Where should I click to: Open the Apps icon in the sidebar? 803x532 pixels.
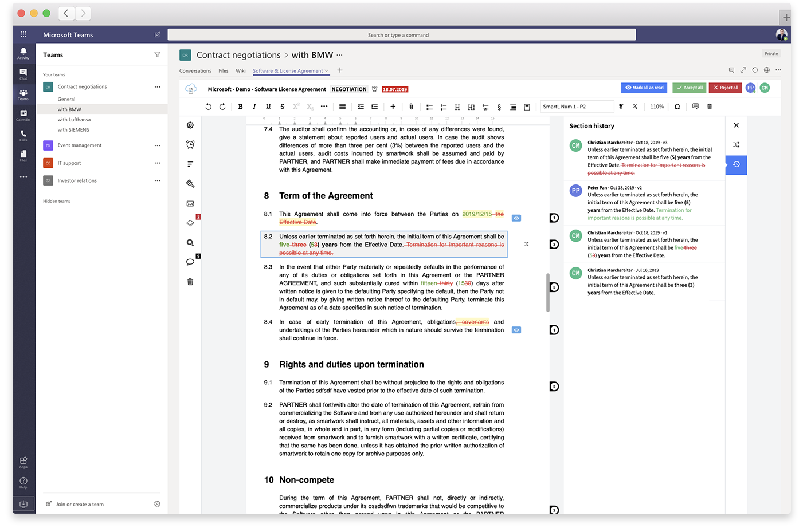[x=23, y=462]
